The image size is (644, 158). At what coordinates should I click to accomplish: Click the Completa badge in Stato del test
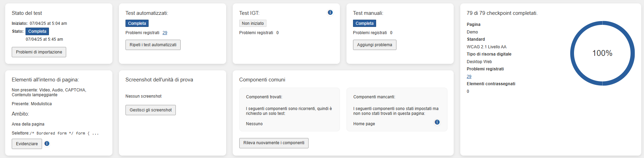(37, 31)
